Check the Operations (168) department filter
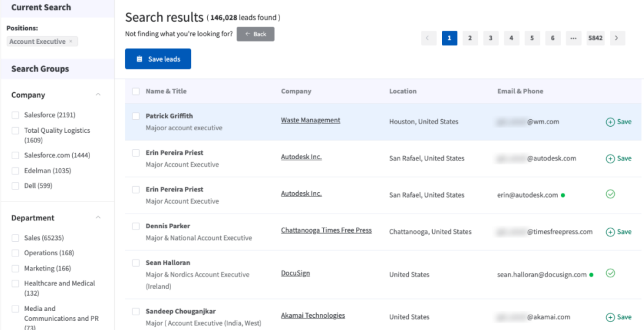 coord(16,253)
